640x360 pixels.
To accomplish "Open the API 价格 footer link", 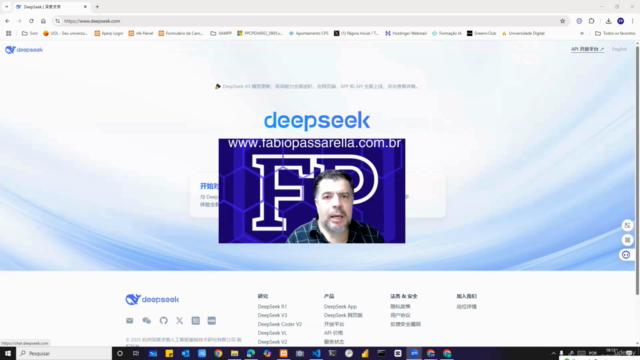I will (333, 333).
